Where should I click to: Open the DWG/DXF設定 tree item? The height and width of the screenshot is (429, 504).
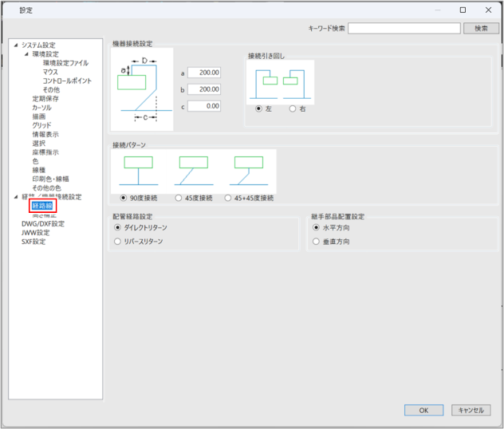pyautogui.click(x=42, y=224)
